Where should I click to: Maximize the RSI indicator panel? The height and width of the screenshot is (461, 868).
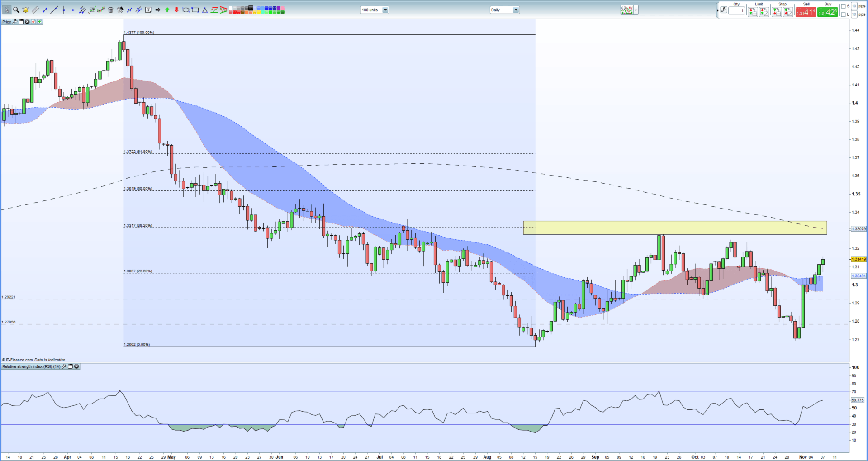(71, 366)
